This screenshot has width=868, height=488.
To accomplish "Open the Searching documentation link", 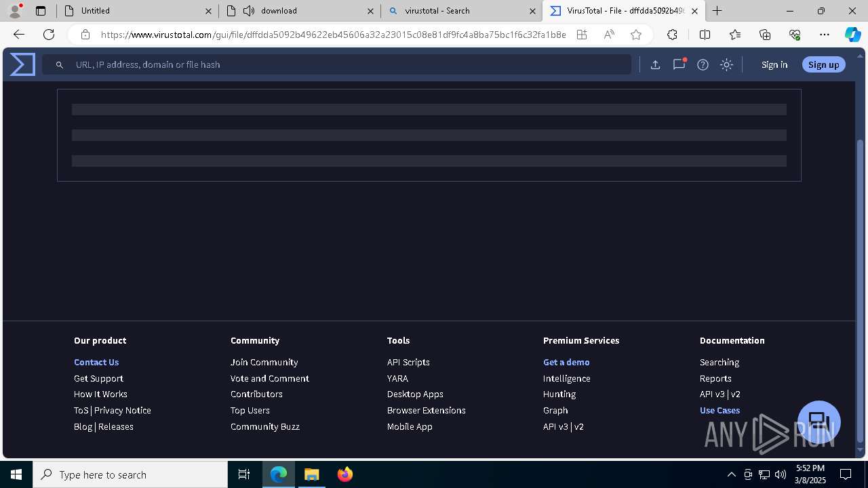I will 719,363.
